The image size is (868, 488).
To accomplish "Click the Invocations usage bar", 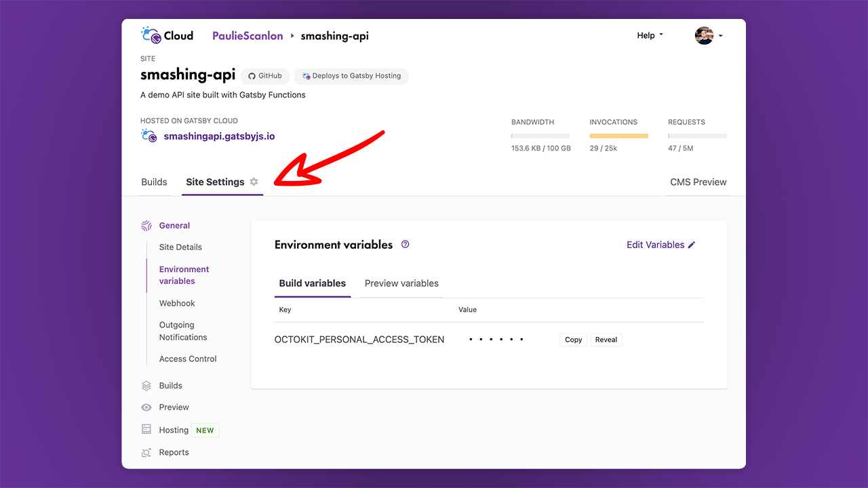I will point(618,136).
